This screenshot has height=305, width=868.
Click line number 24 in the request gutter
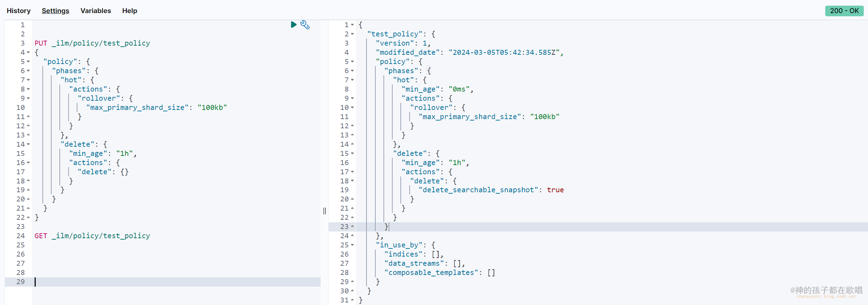(x=20, y=236)
